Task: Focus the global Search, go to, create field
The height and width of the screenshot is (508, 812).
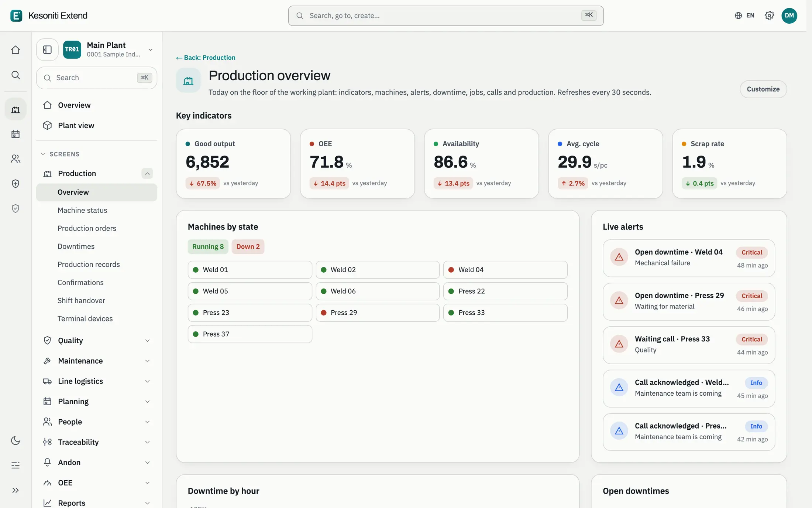Action: [x=446, y=16]
